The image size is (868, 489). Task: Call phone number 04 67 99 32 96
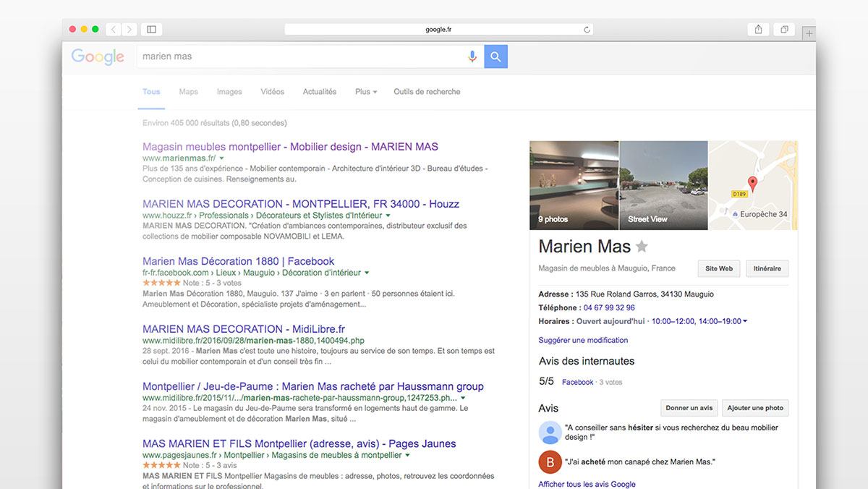click(609, 308)
